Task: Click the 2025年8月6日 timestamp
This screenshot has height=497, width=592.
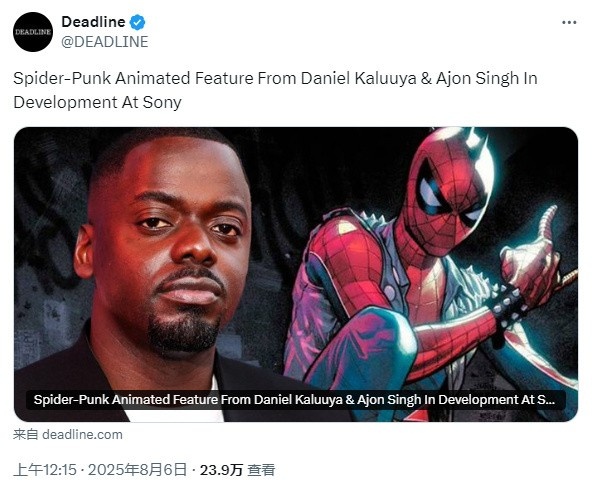Action: (137, 470)
